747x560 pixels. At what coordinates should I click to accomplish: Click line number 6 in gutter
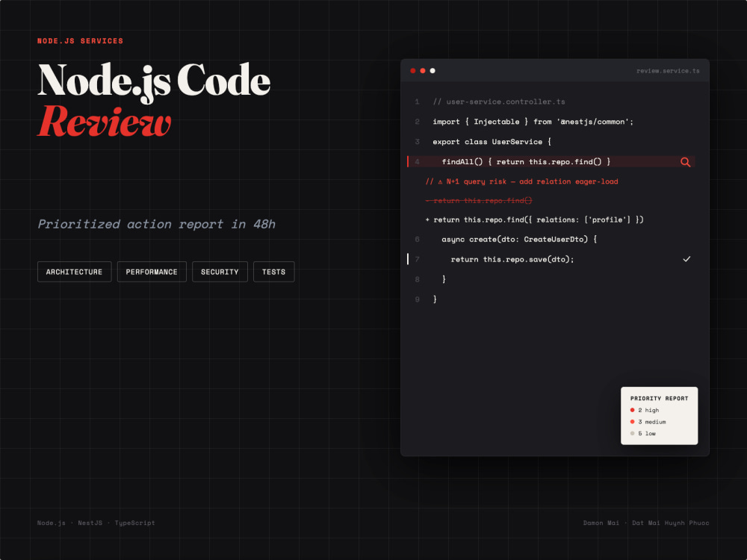417,239
